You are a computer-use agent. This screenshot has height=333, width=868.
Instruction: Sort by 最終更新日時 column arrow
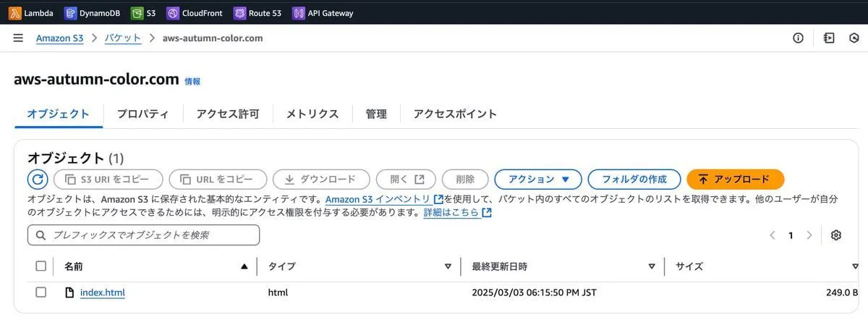pos(652,266)
